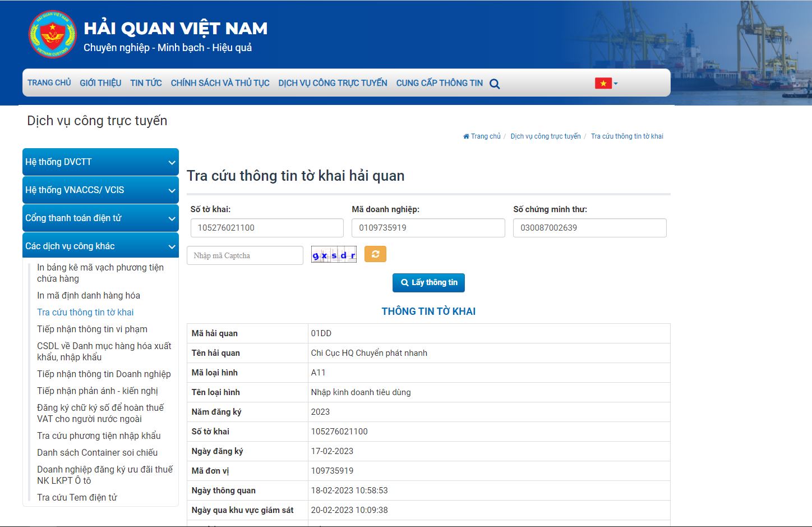Open Doanh nghiệp đăng ký ưu đãi thuế link
The height and width of the screenshot is (527, 812).
click(105, 475)
